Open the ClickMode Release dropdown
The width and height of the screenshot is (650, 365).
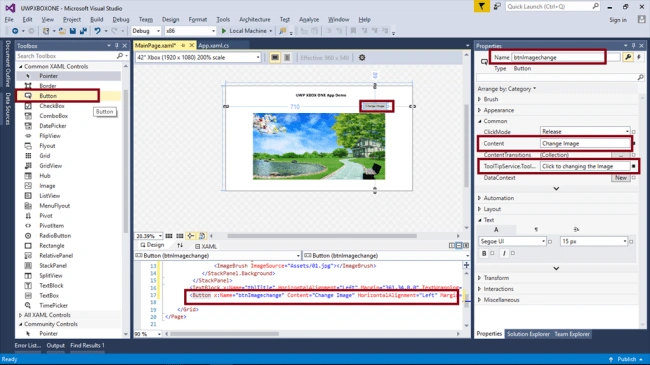pos(585,131)
